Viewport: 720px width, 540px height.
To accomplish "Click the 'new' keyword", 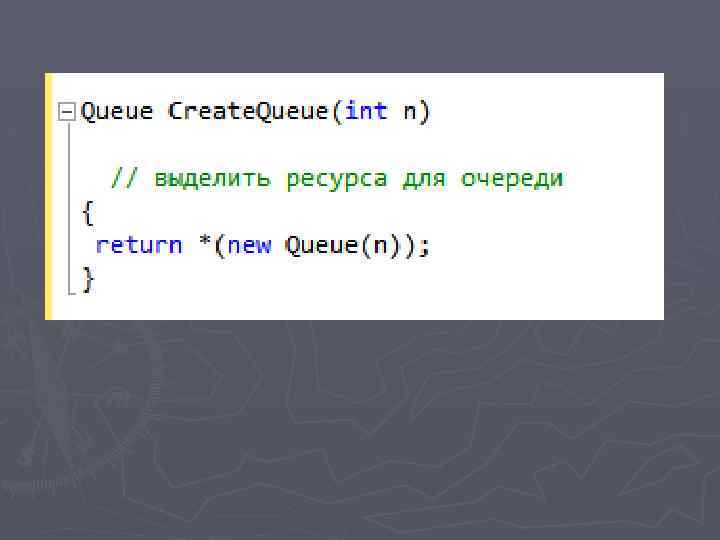I will click(249, 247).
